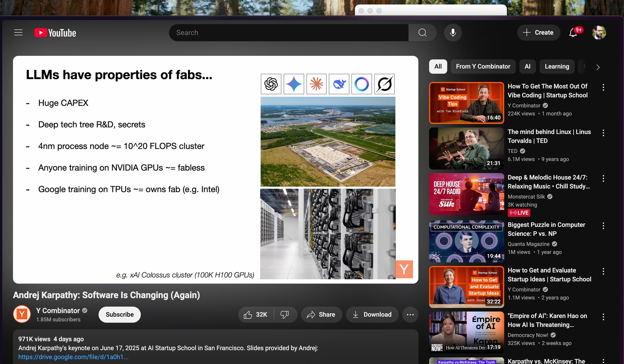Activate voice search microphone
624x364 pixels.
(x=453, y=32)
